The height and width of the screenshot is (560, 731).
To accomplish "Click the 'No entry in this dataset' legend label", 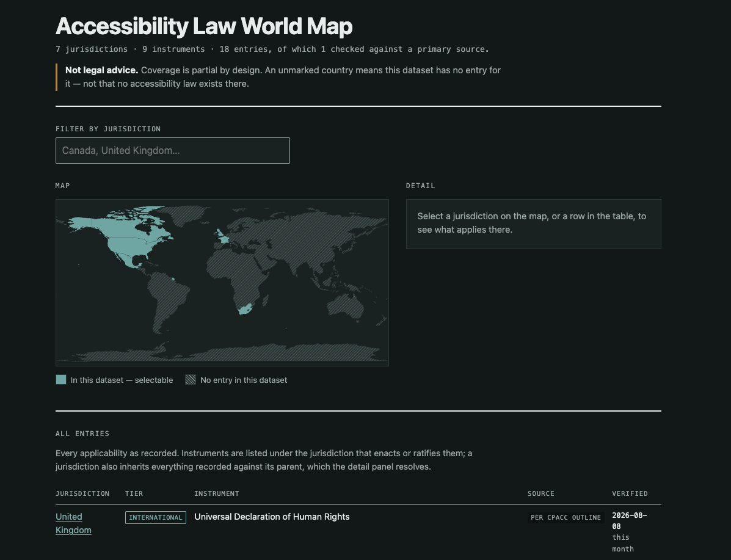I will click(244, 380).
